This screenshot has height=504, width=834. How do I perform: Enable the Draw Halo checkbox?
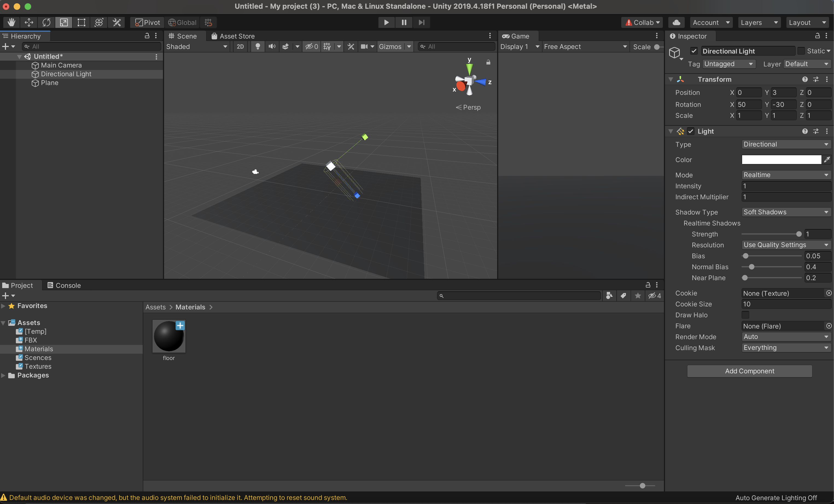point(745,315)
